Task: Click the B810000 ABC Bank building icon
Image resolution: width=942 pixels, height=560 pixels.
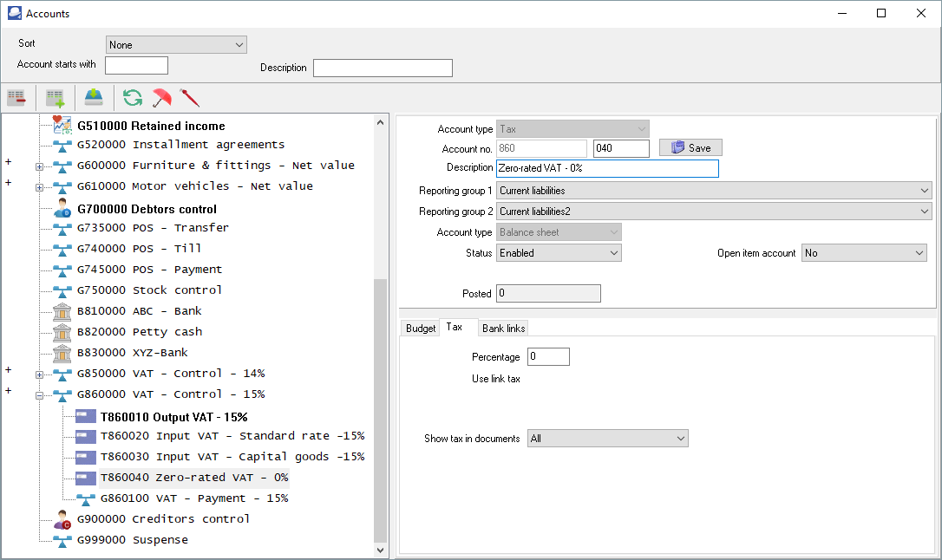Action: tap(62, 311)
